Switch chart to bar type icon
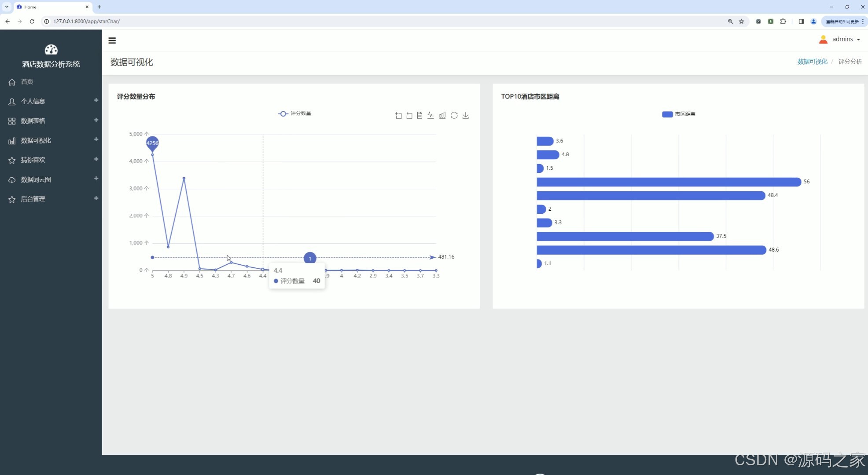The image size is (868, 475). click(x=442, y=115)
